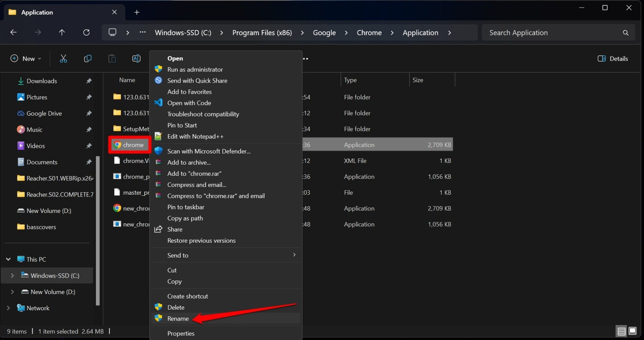Refresh the current folder view
This screenshot has height=340, width=644.
(86, 33)
